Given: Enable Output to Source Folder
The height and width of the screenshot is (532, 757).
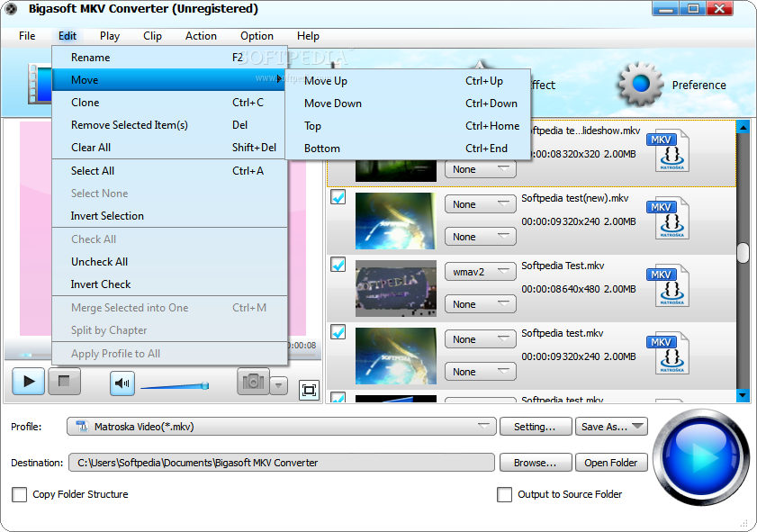Looking at the screenshot, I should [x=504, y=494].
